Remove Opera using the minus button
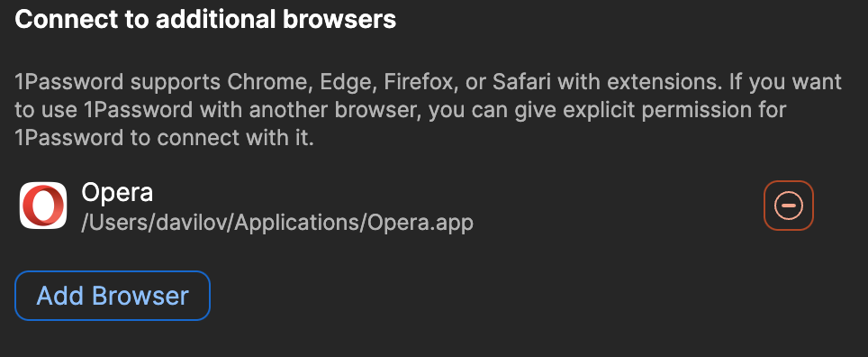Viewport: 868px width, 357px height. click(x=788, y=206)
